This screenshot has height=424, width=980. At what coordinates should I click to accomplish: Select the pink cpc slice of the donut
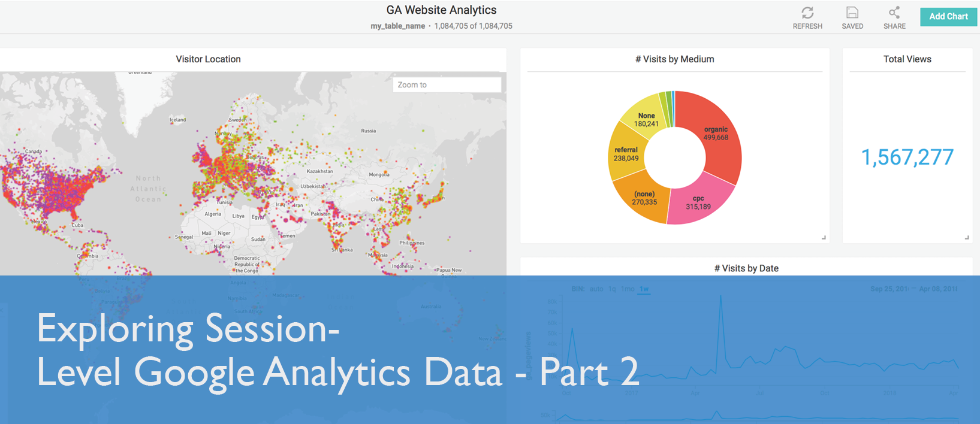click(x=699, y=202)
